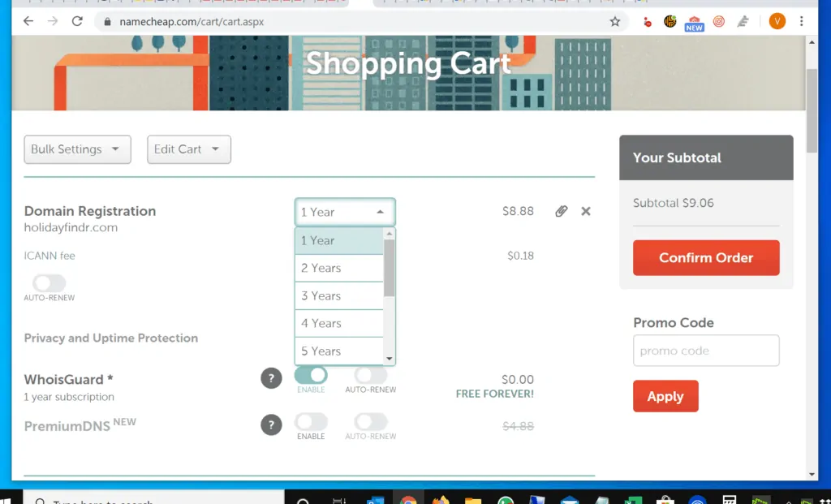
Task: Open the red minus-badge extension icon
Action: click(x=647, y=22)
